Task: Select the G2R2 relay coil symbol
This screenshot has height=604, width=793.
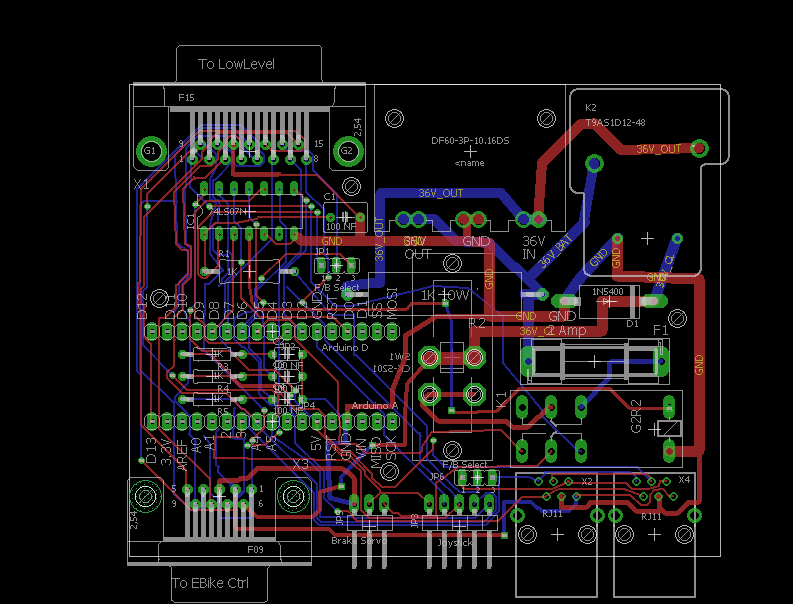Action: [669, 429]
